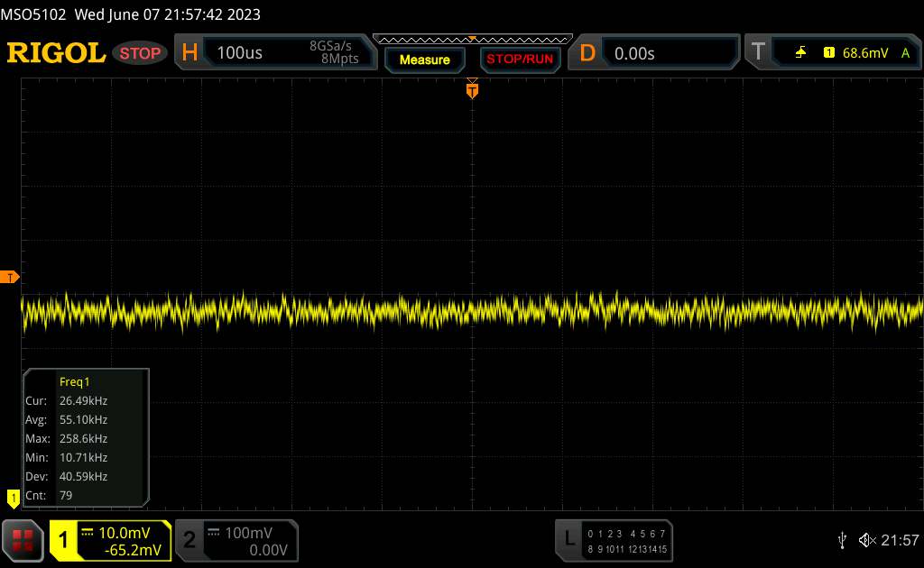Click the channel 1 ground marker on left edge

[13, 499]
